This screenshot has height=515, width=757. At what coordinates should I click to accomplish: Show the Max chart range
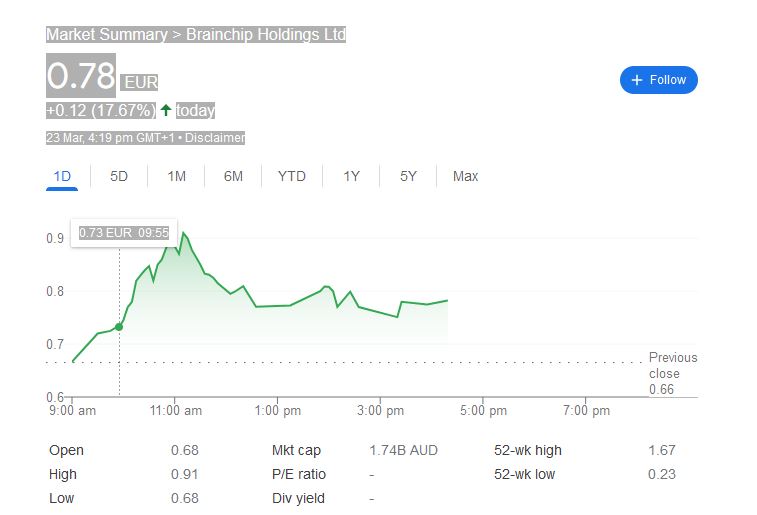pos(465,177)
